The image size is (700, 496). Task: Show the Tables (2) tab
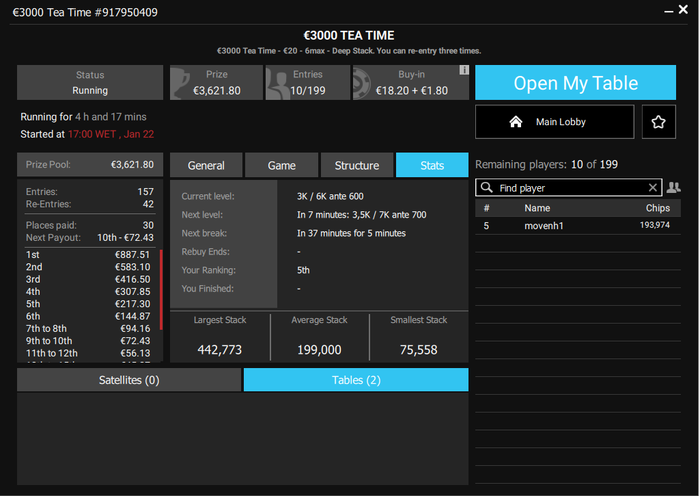pos(356,380)
